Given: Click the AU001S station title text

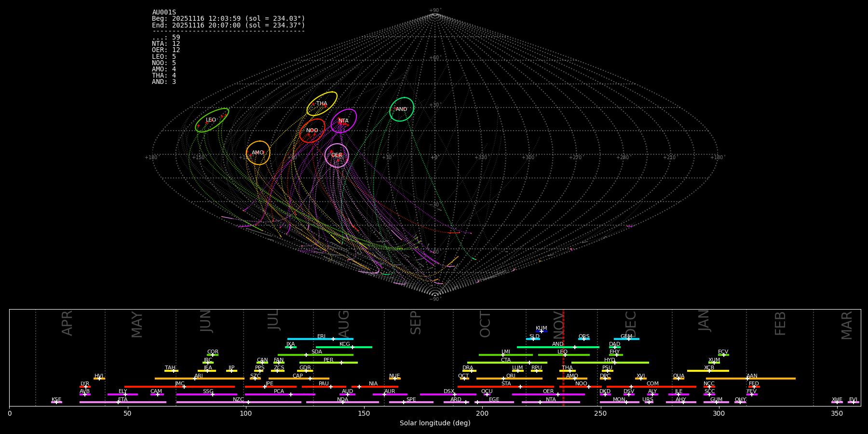Looking at the screenshot, I should pyautogui.click(x=164, y=13).
